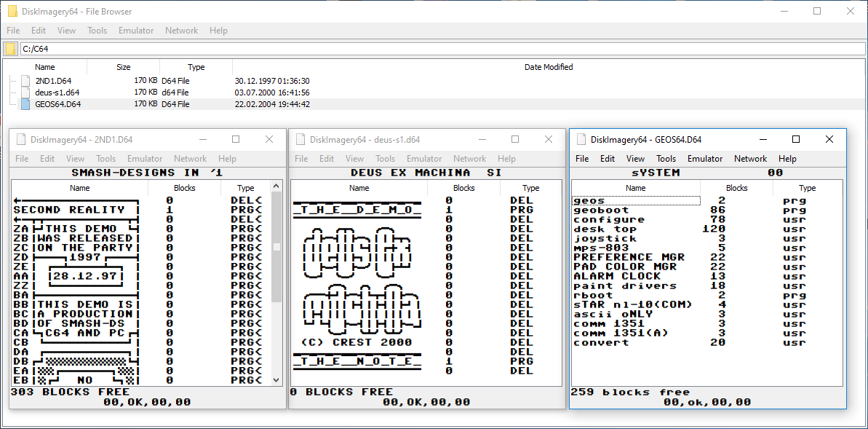Click the GEOS64.D64 file icon
Screen dimensions: 868x429
[26, 104]
